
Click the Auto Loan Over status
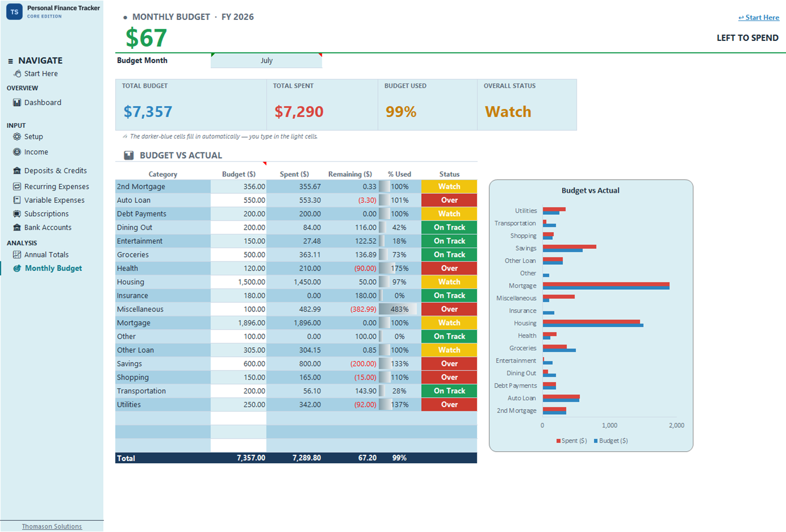pos(449,200)
